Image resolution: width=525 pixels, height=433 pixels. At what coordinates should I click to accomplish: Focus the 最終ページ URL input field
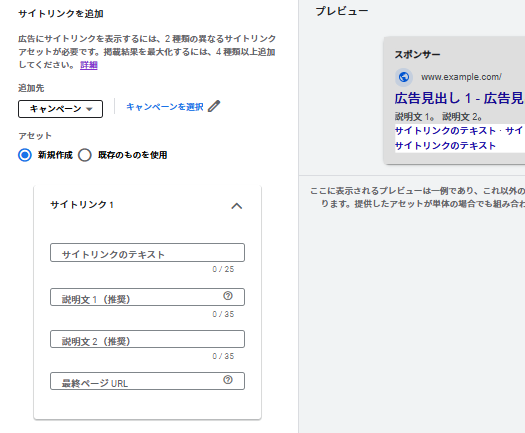point(147,381)
